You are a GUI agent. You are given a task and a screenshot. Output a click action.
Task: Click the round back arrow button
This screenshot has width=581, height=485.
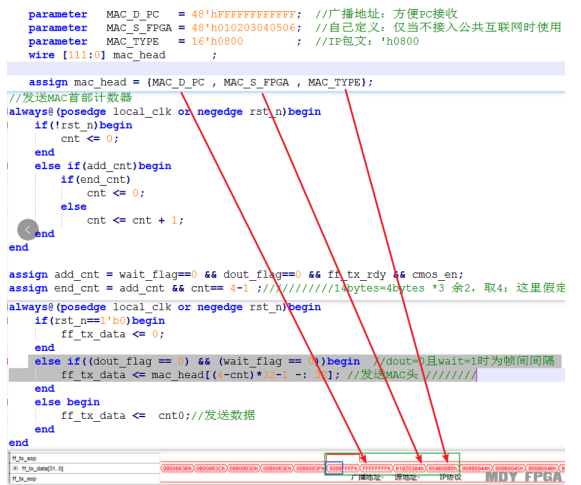(x=28, y=230)
